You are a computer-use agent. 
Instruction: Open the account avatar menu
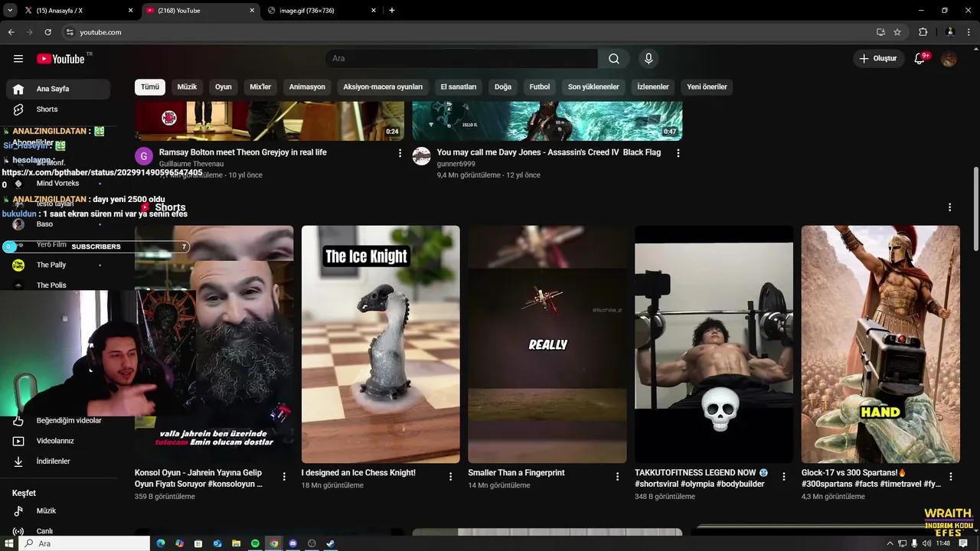pyautogui.click(x=949, y=59)
